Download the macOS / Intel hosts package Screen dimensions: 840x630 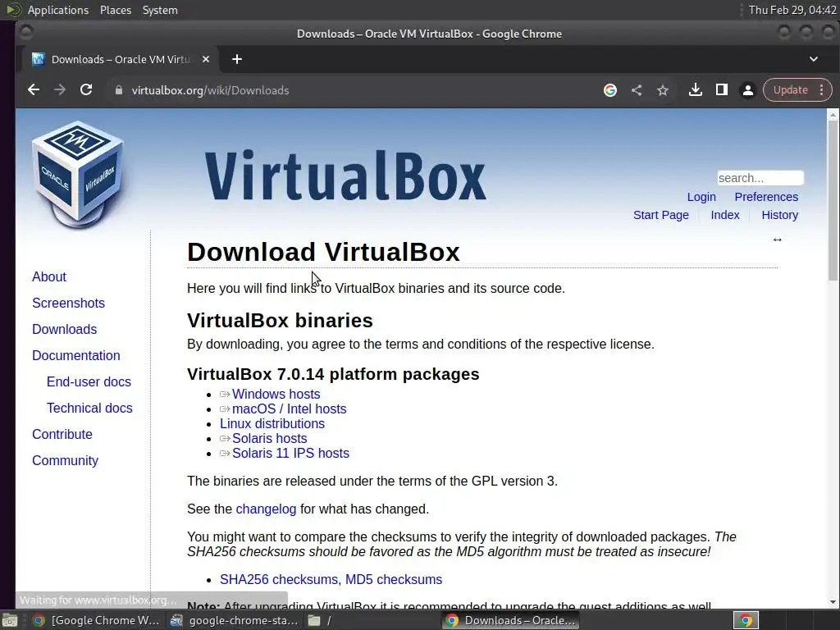pos(290,409)
